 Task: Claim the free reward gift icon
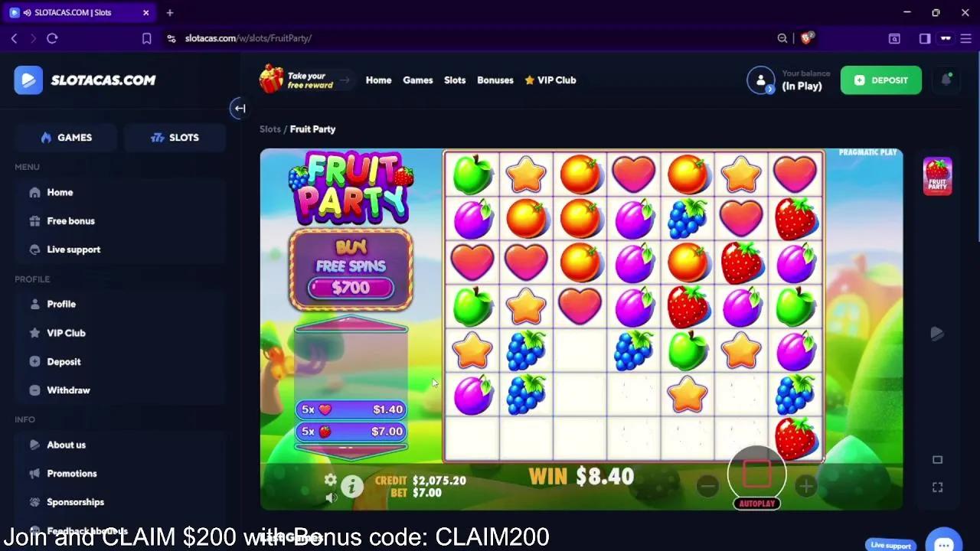tap(271, 80)
